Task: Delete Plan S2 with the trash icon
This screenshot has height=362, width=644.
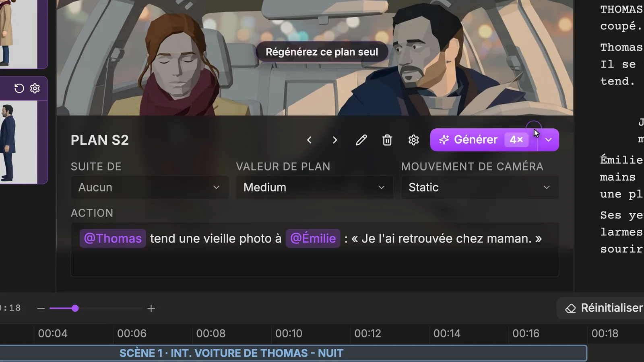Action: 387,140
